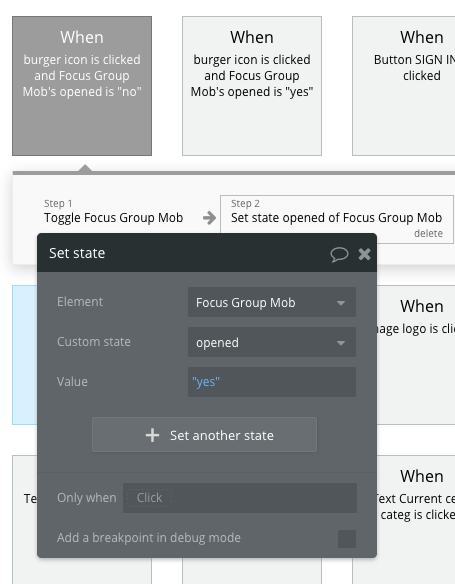Click the plus icon on Set another state
455x584 pixels.
152,435
